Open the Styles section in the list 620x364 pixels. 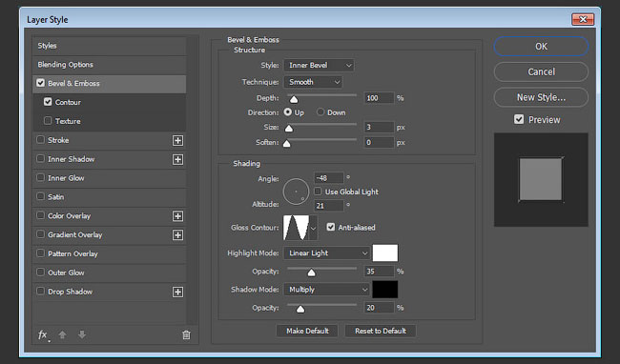(109, 46)
